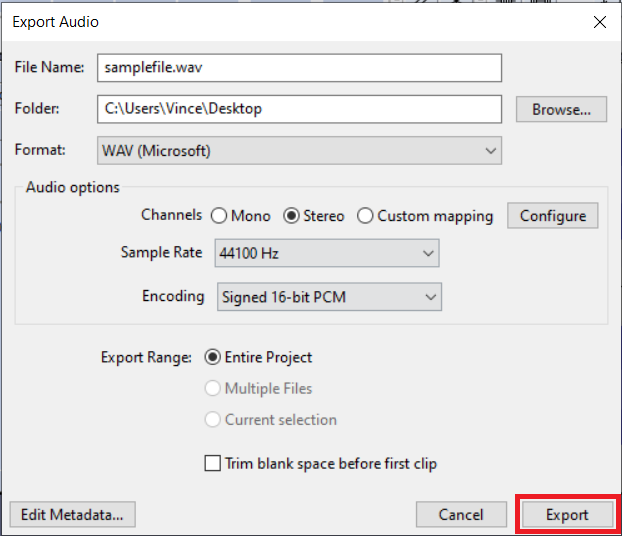The width and height of the screenshot is (622, 536).
Task: Close the Export Audio dialog
Action: tap(600, 22)
